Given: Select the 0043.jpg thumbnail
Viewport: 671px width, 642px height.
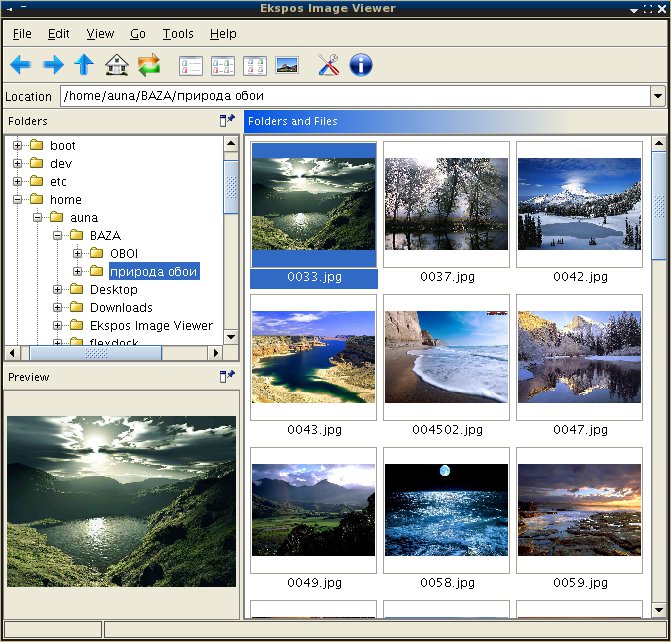Looking at the screenshot, I should coord(313,357).
